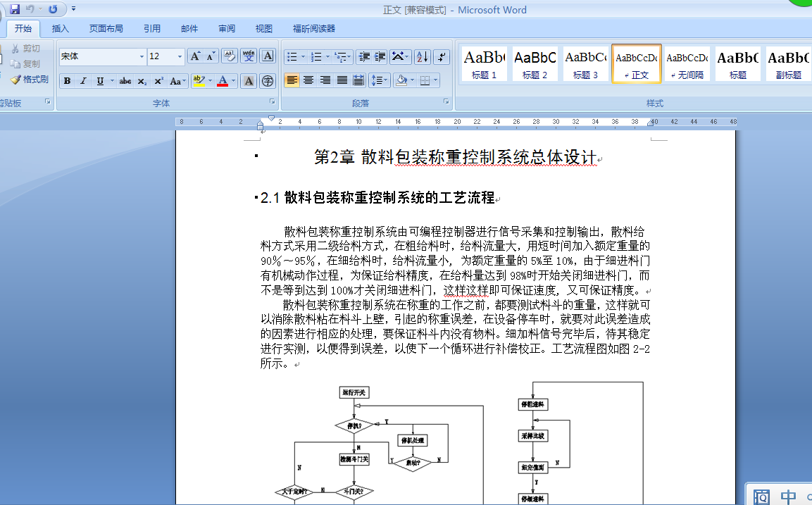Open the Asian layout dropdown
This screenshot has height=505, width=812.
click(401, 56)
